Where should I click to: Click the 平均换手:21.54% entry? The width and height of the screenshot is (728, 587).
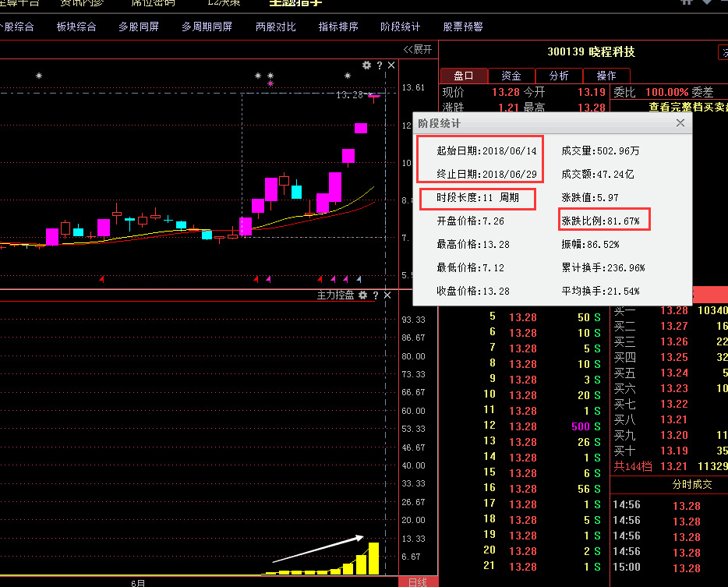(x=600, y=292)
